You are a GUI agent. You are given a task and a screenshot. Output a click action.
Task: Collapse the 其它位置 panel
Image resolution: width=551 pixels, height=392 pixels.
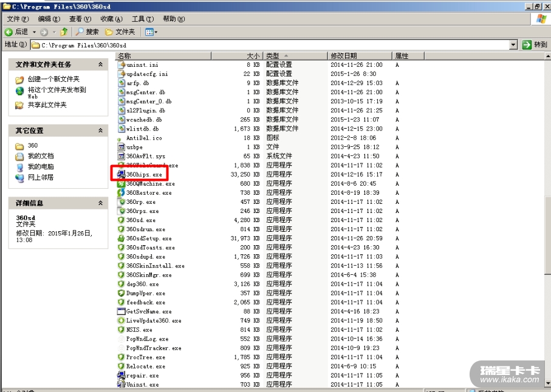click(100, 130)
